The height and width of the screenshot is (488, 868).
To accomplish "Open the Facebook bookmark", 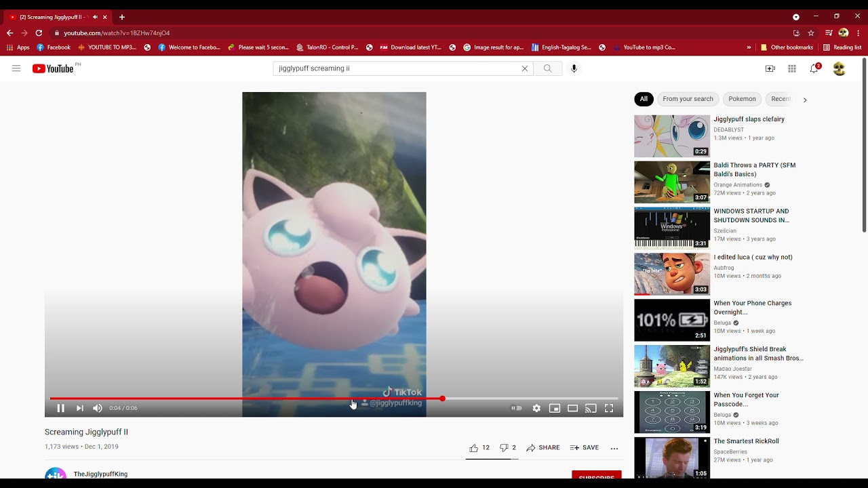I will 54,47.
